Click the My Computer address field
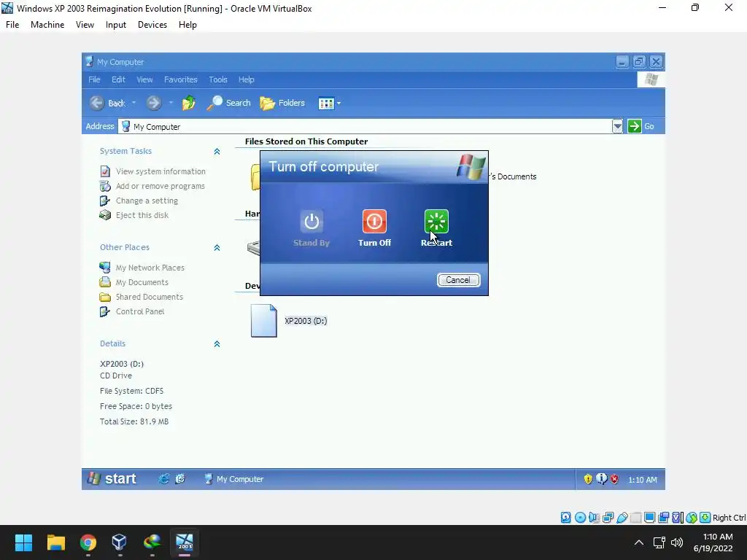The width and height of the screenshot is (747, 560). coord(365,127)
